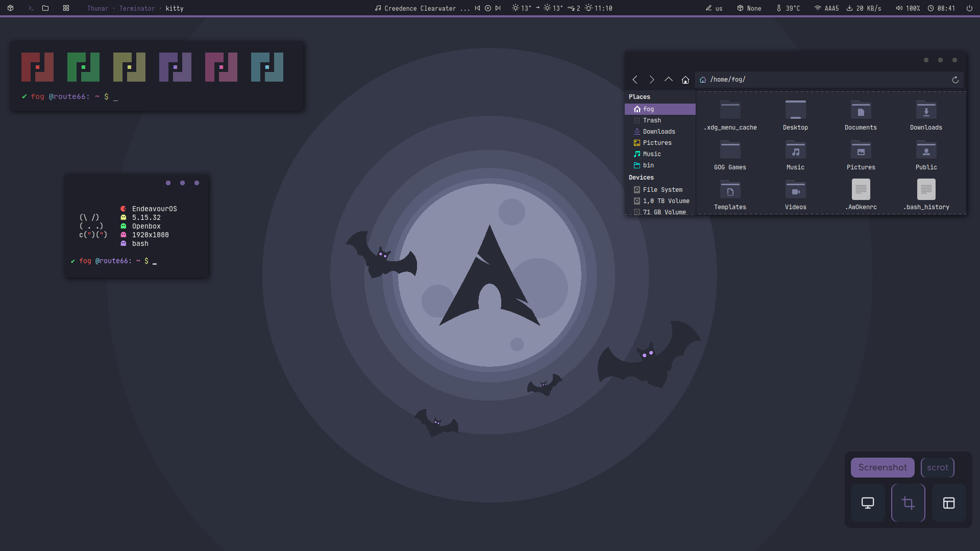The width and height of the screenshot is (980, 551).
Task: Open file manager folder icon in top panel
Action: [x=45, y=8]
